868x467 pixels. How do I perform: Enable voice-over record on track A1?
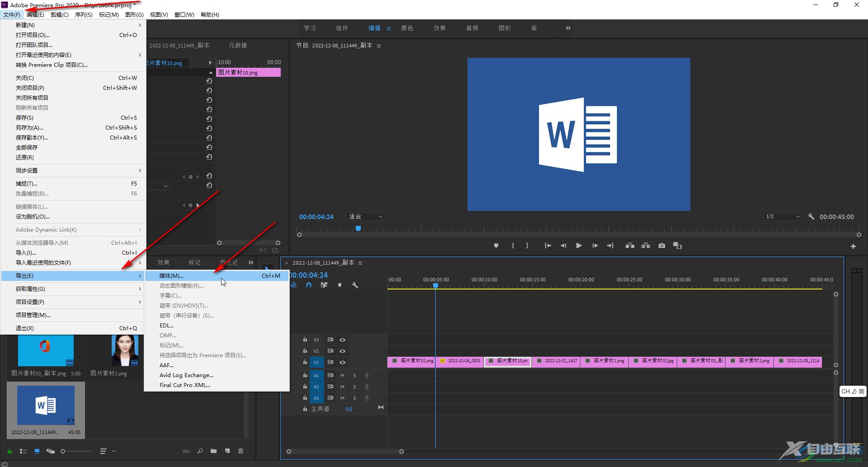point(367,376)
